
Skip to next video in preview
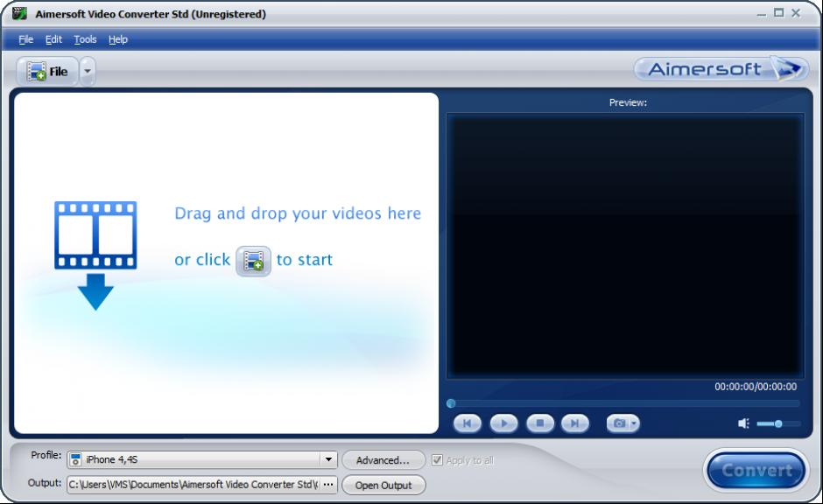click(x=574, y=423)
